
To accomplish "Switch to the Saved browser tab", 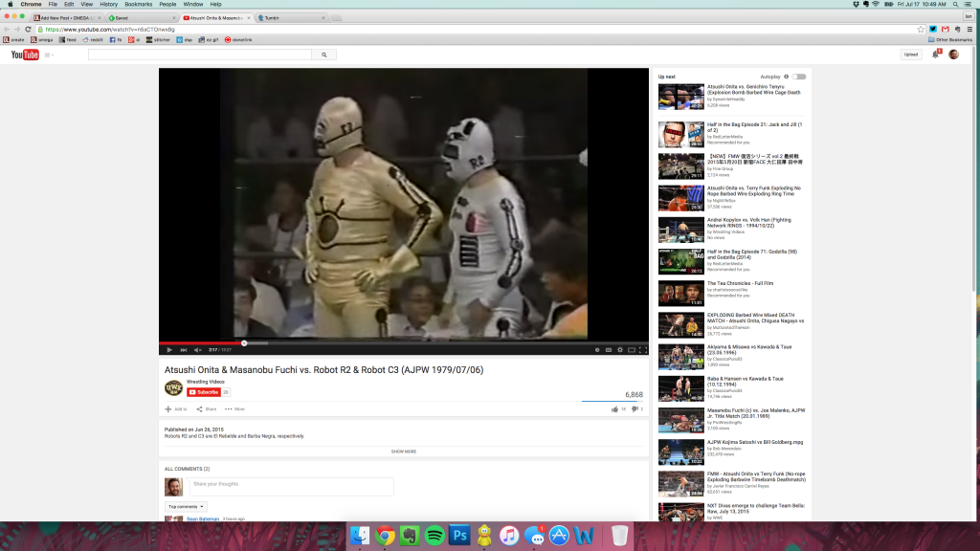I will tap(142, 18).
